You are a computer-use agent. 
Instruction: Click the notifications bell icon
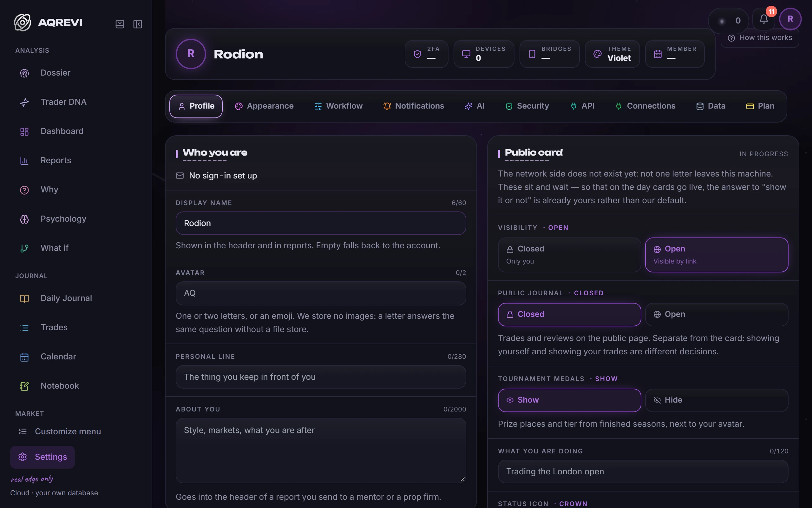763,19
